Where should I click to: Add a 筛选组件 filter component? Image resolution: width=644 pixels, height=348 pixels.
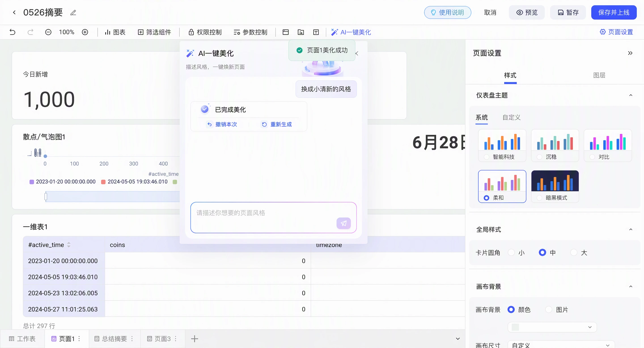[155, 32]
